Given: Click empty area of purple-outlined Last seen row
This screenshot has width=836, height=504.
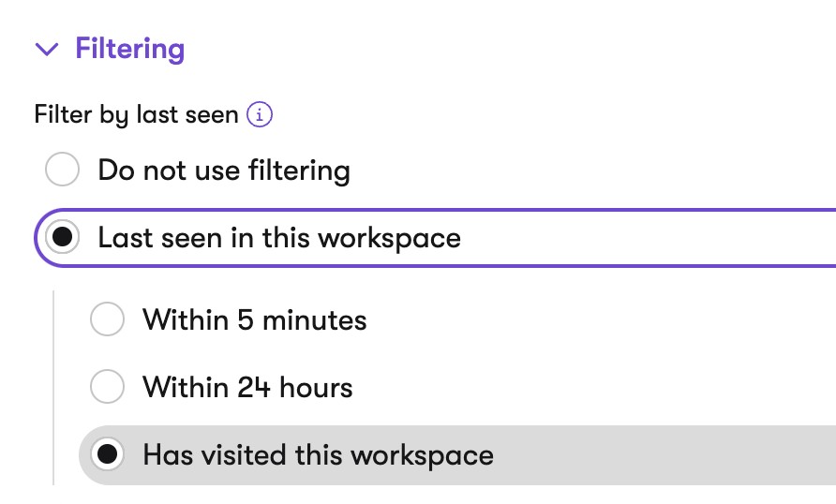Looking at the screenshot, I should (x=640, y=238).
